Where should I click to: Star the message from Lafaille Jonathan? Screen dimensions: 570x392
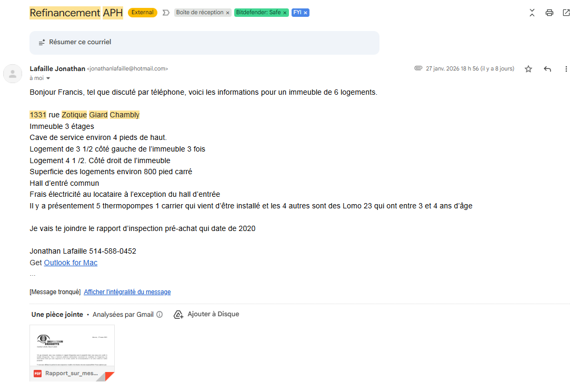click(x=528, y=69)
